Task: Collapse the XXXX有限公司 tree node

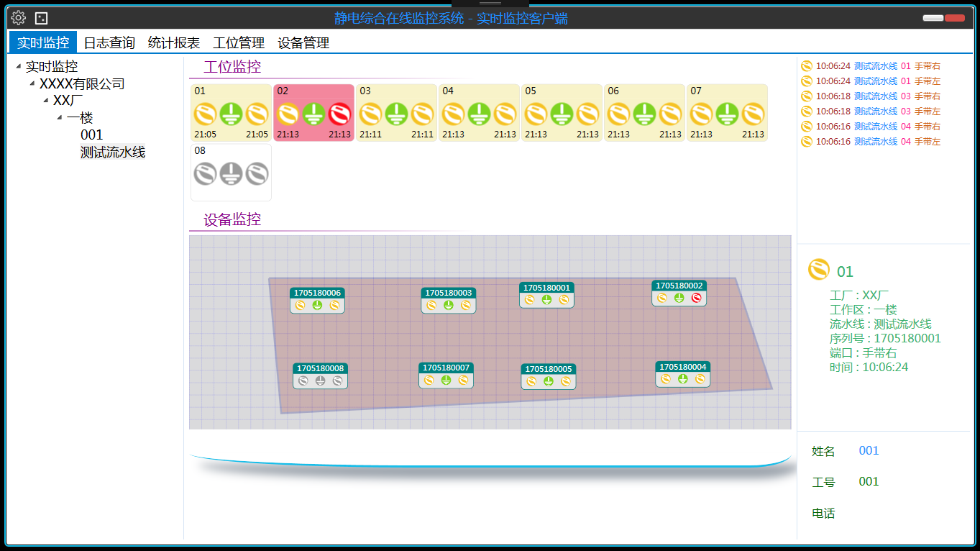Action: point(32,84)
